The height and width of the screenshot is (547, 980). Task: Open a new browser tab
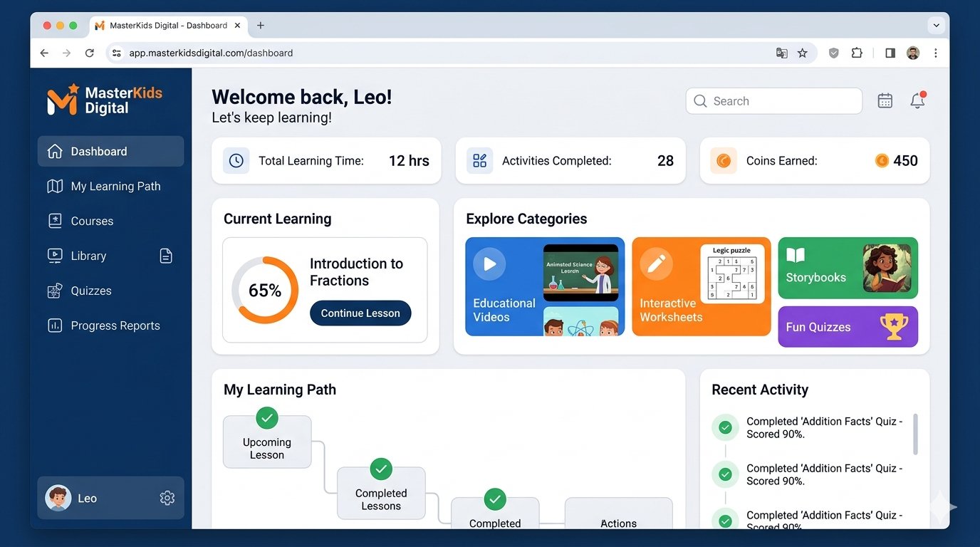pyautogui.click(x=261, y=25)
